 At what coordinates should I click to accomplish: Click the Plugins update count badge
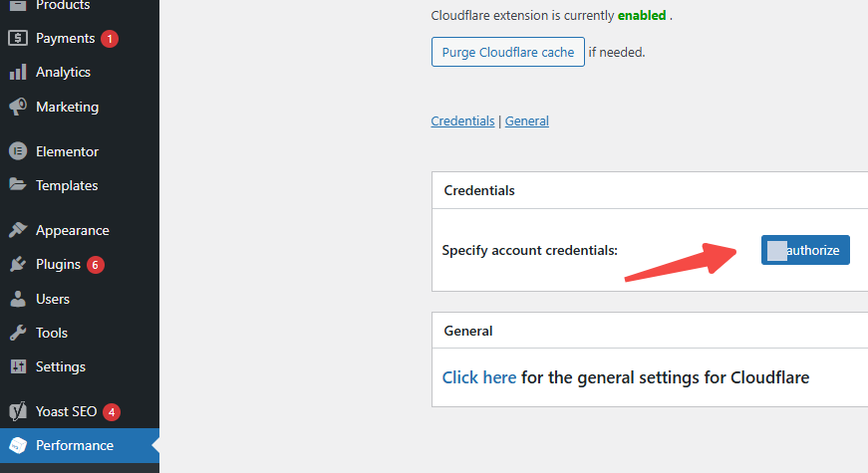click(96, 265)
